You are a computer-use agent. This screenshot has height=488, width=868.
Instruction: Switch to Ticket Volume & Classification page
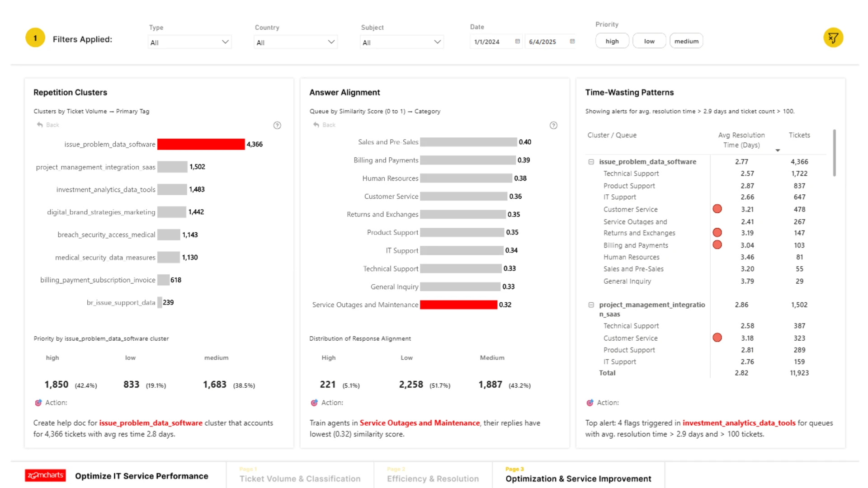tap(300, 479)
